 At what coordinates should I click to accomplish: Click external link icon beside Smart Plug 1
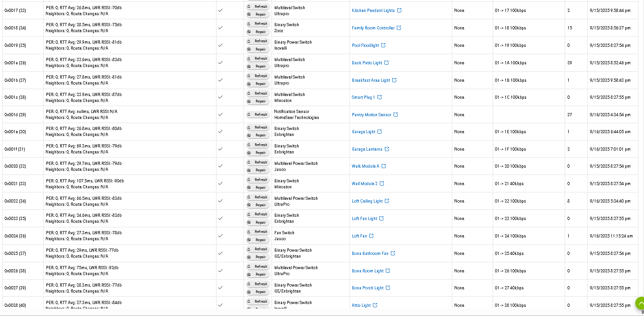[x=379, y=97]
